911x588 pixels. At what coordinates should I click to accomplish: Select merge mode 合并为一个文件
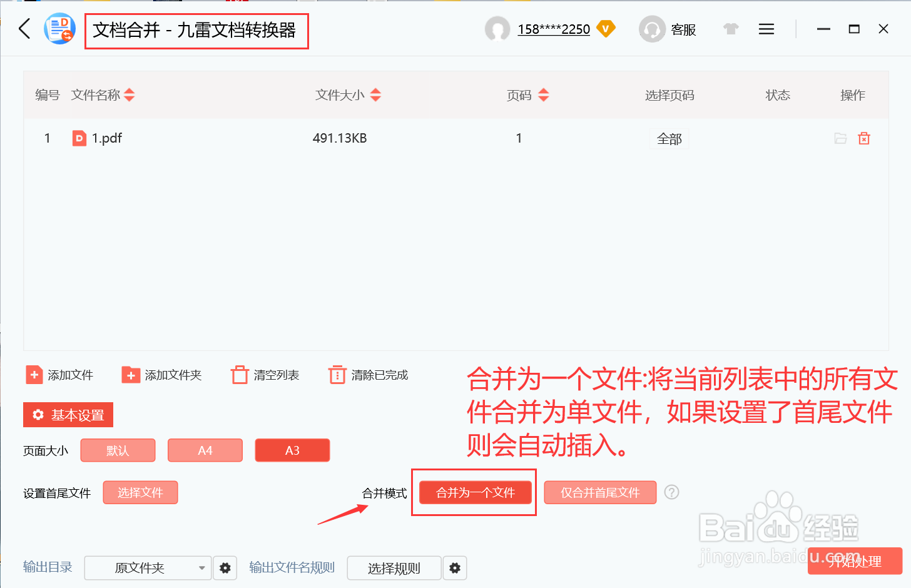click(x=476, y=492)
